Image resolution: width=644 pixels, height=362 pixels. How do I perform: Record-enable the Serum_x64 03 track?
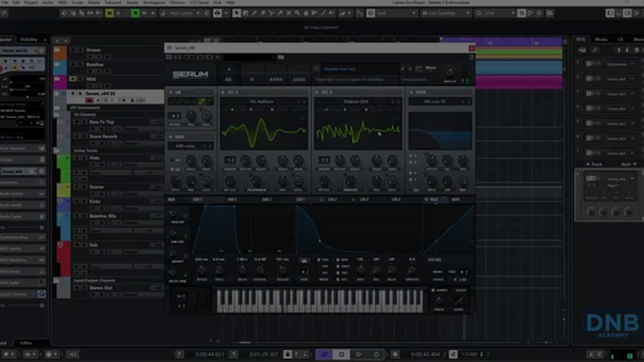[x=90, y=100]
